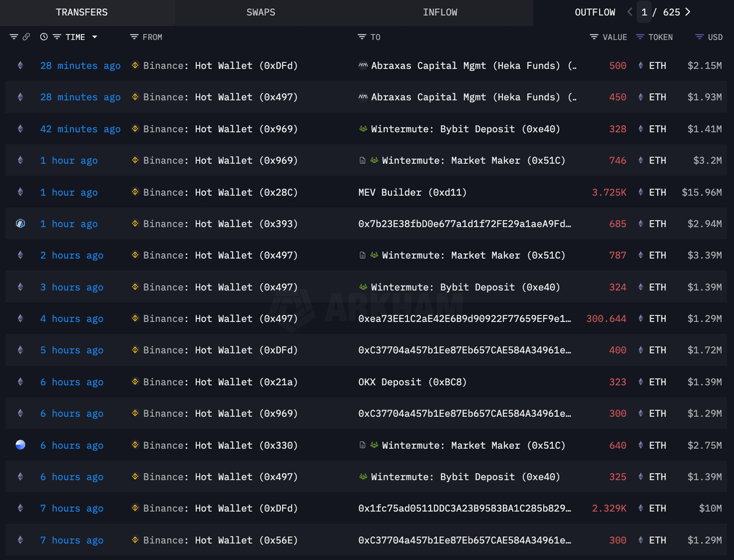
Task: Open Binance: Hot Wallet (0x393) sender
Action: (220, 224)
